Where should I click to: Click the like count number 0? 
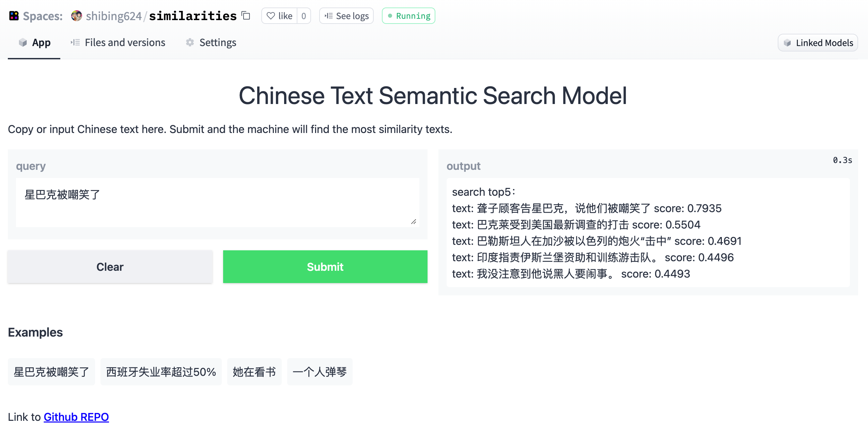coord(304,16)
